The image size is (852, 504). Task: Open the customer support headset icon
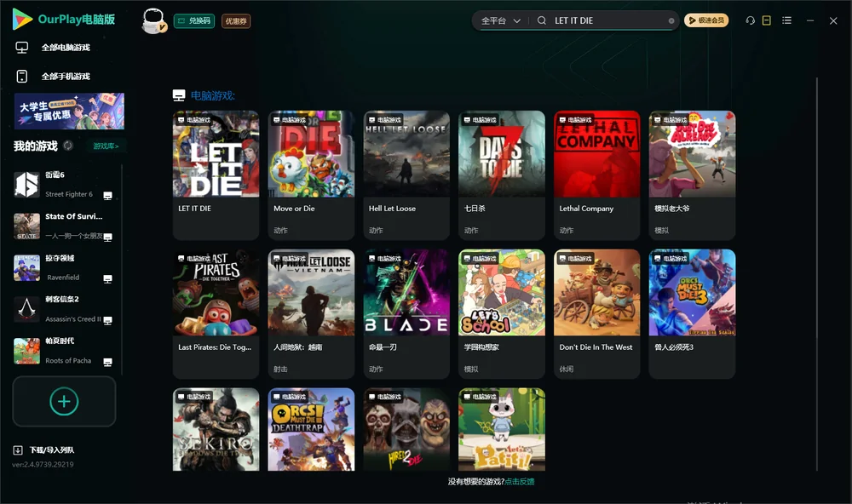click(750, 20)
